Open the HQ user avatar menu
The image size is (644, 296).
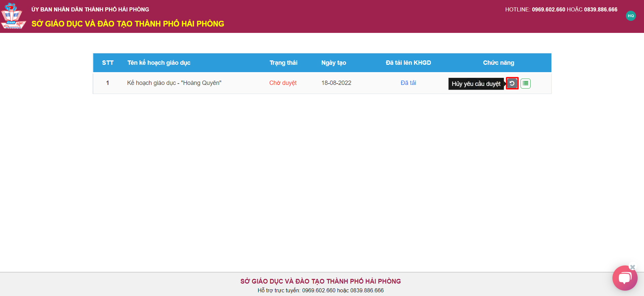point(631,16)
